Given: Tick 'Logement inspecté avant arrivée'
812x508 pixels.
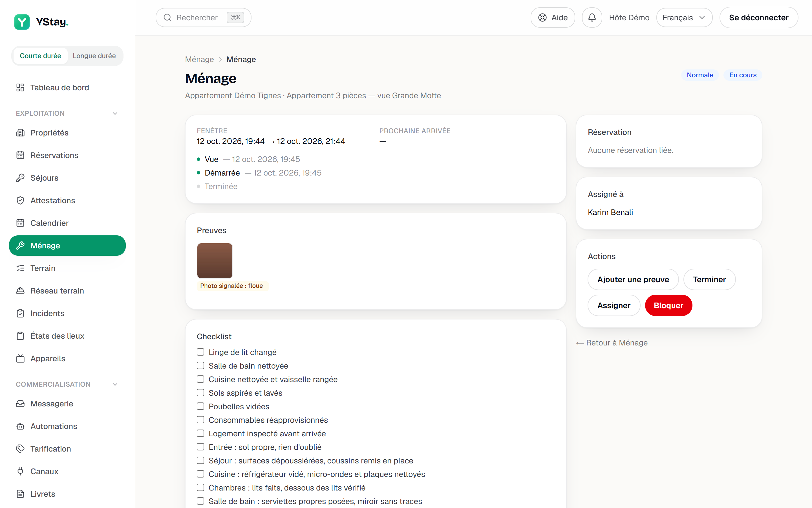Looking at the screenshot, I should coord(200,433).
